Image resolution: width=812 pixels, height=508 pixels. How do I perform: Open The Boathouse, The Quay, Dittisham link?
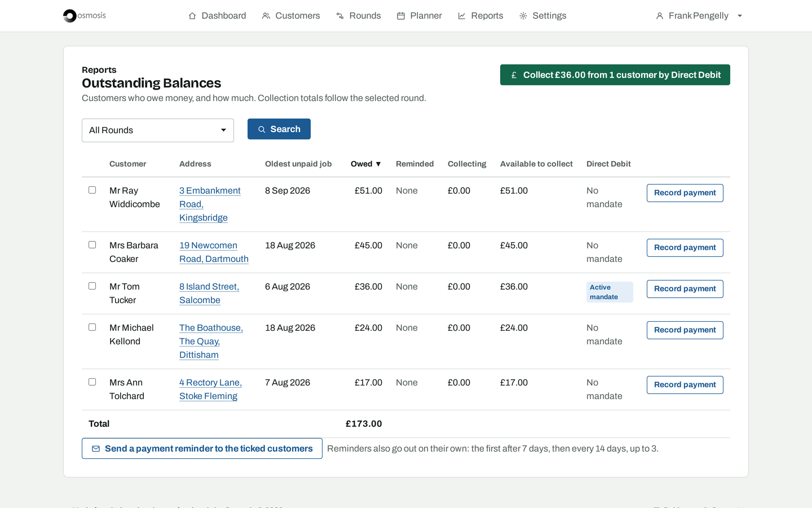[211, 341]
